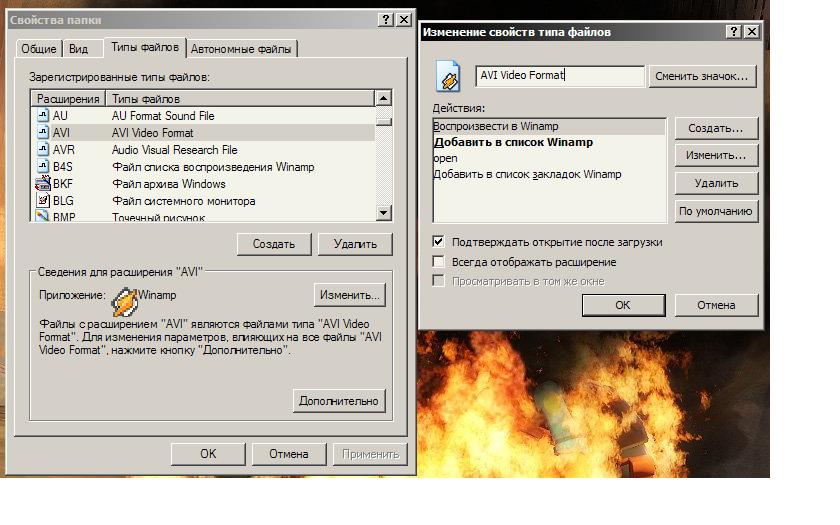
Task: Click file types list scroll up arrow
Action: [384, 98]
